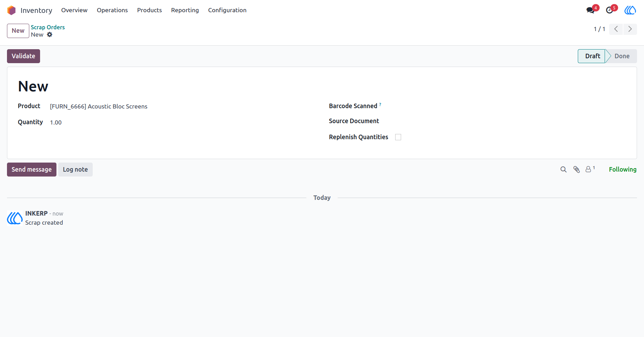This screenshot has height=337, width=644.
Task: Click Send message button
Action: [x=32, y=170]
